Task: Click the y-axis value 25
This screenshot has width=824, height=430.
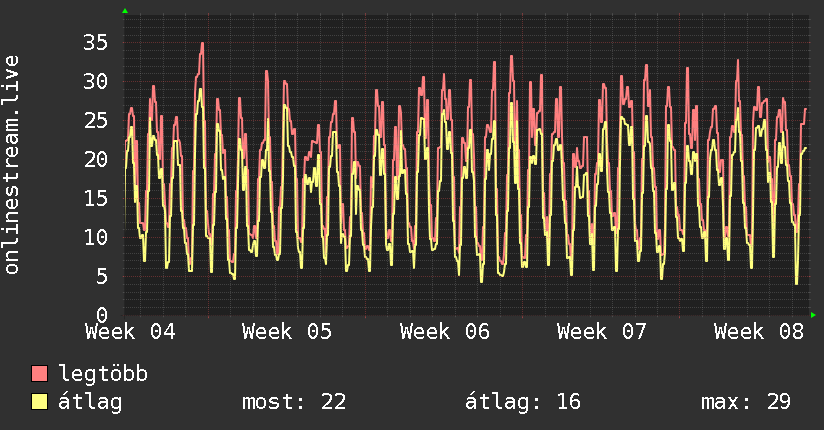Action: click(96, 120)
